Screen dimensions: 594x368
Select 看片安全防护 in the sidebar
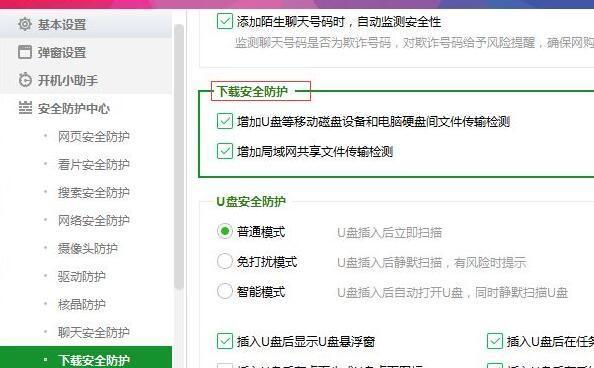[94, 164]
